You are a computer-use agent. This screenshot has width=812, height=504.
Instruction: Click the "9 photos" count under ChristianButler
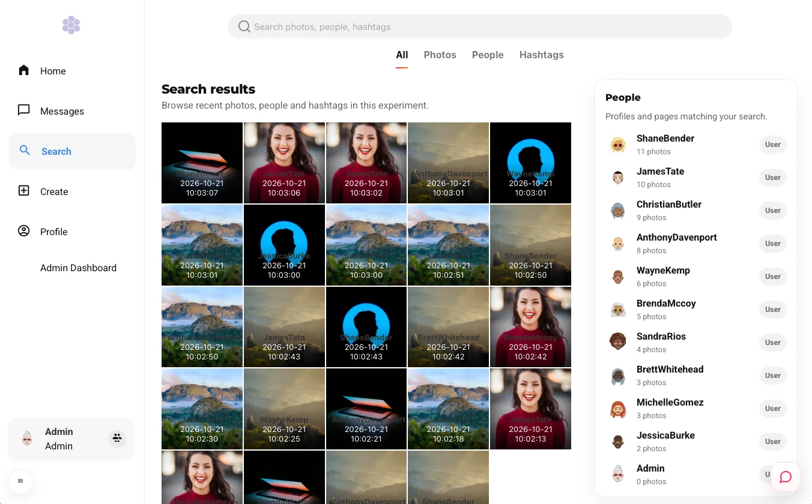click(x=652, y=218)
